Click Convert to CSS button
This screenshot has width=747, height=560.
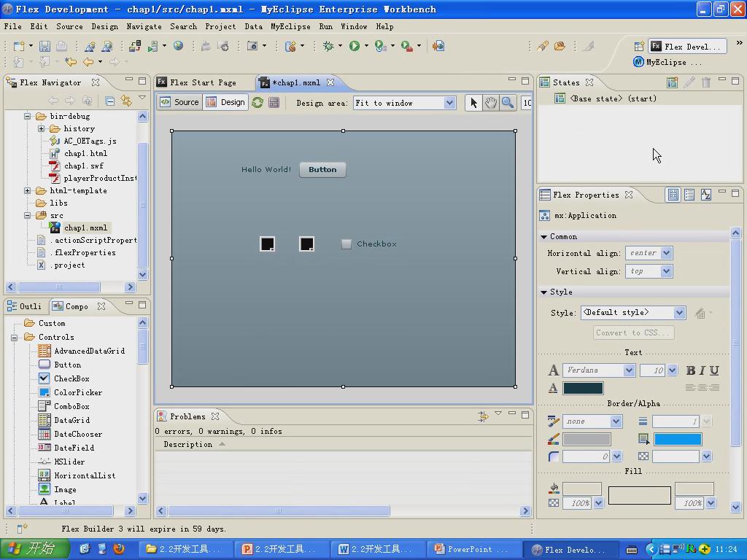pos(633,332)
